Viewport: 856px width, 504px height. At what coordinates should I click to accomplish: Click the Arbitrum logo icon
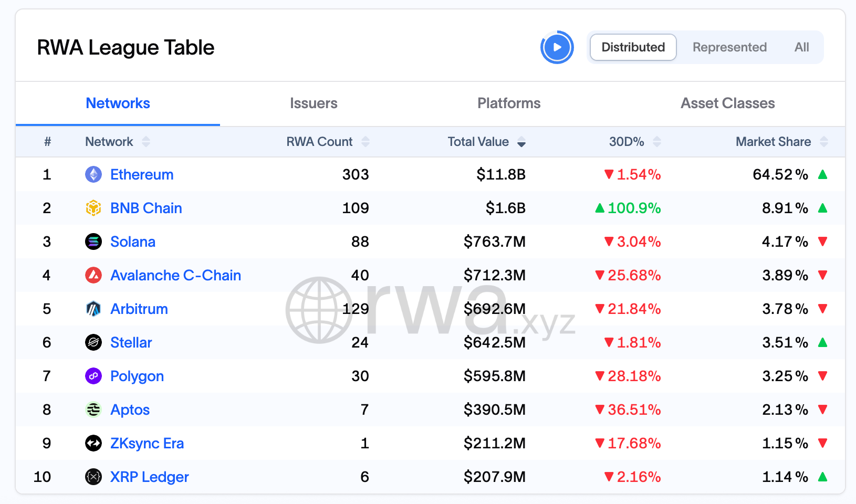(x=93, y=309)
